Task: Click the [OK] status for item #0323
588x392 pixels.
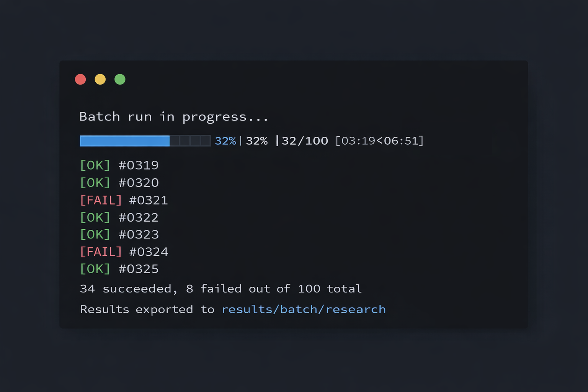Action: tap(95, 234)
